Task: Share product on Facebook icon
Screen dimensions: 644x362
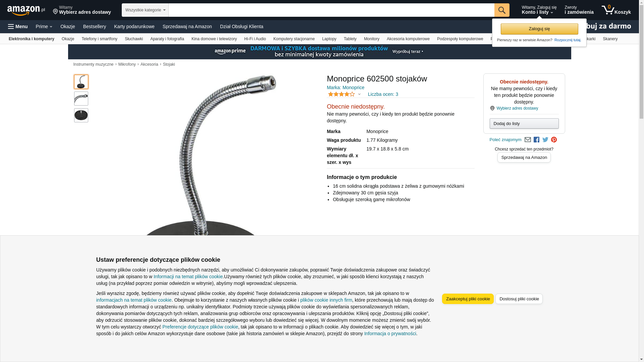Action: click(x=536, y=140)
